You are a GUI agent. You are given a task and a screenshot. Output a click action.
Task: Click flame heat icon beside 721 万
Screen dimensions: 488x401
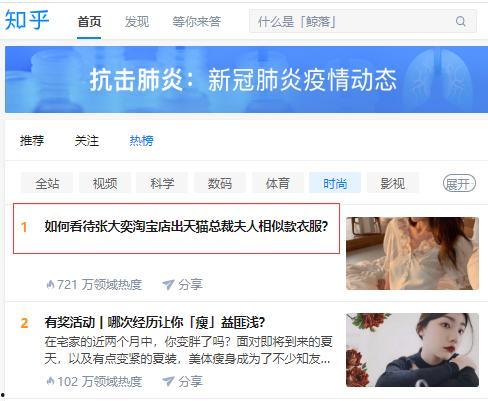click(x=50, y=284)
